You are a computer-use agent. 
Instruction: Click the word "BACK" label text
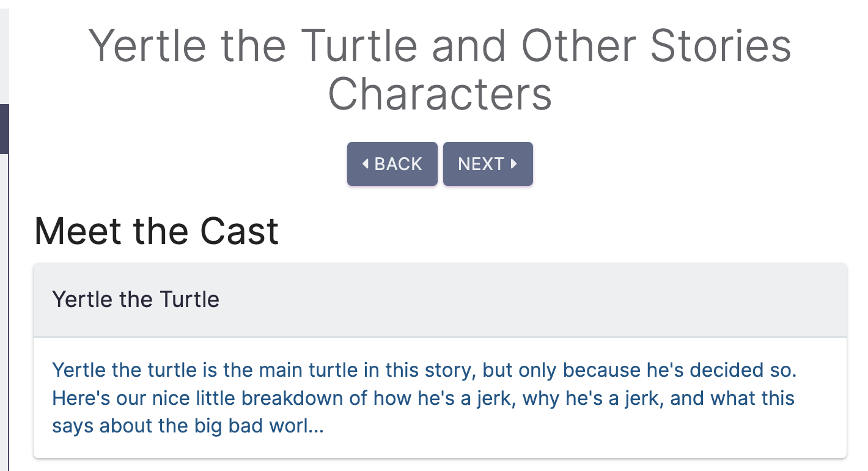(398, 164)
